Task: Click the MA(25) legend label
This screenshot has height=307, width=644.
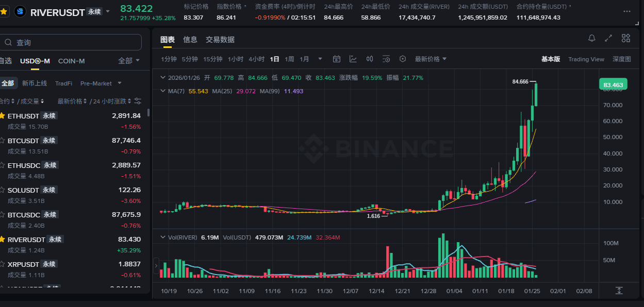Action: [x=223, y=91]
